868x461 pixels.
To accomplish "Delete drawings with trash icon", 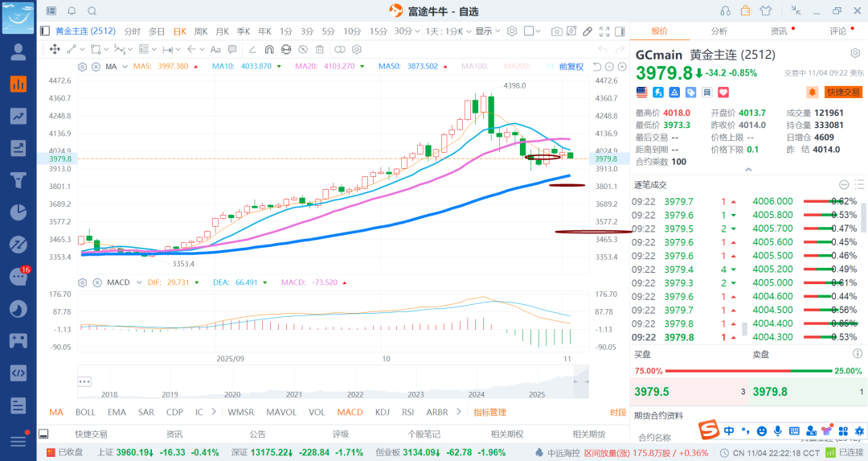I will point(319,49).
